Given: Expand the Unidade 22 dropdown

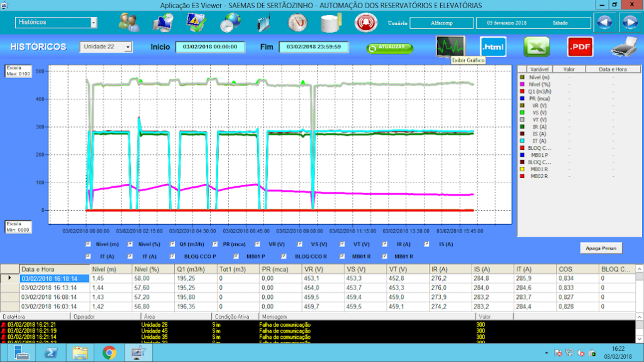Looking at the screenshot, I should (128, 47).
